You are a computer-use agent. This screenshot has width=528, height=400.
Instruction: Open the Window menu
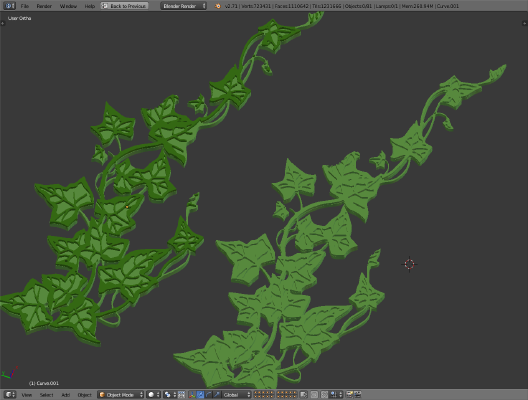pos(68,6)
